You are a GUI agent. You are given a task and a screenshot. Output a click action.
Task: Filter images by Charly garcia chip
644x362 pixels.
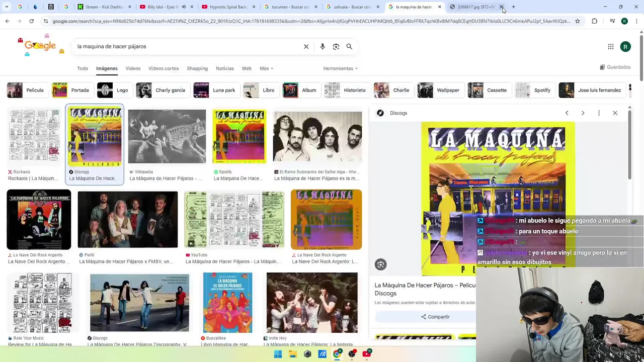(162, 90)
